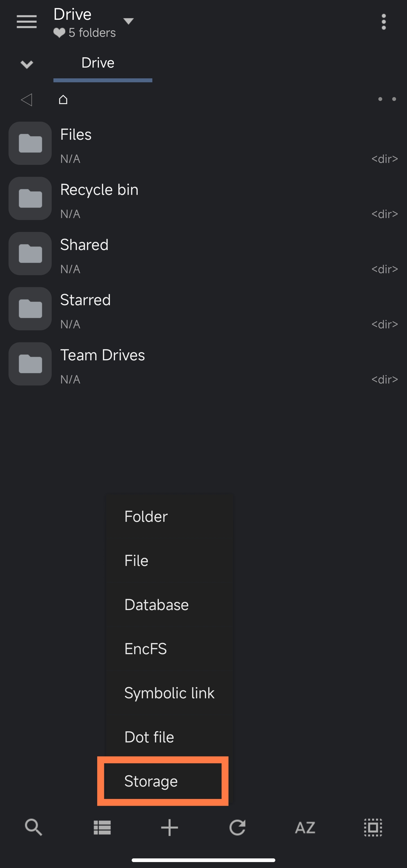Open AZ sort options

point(305,828)
